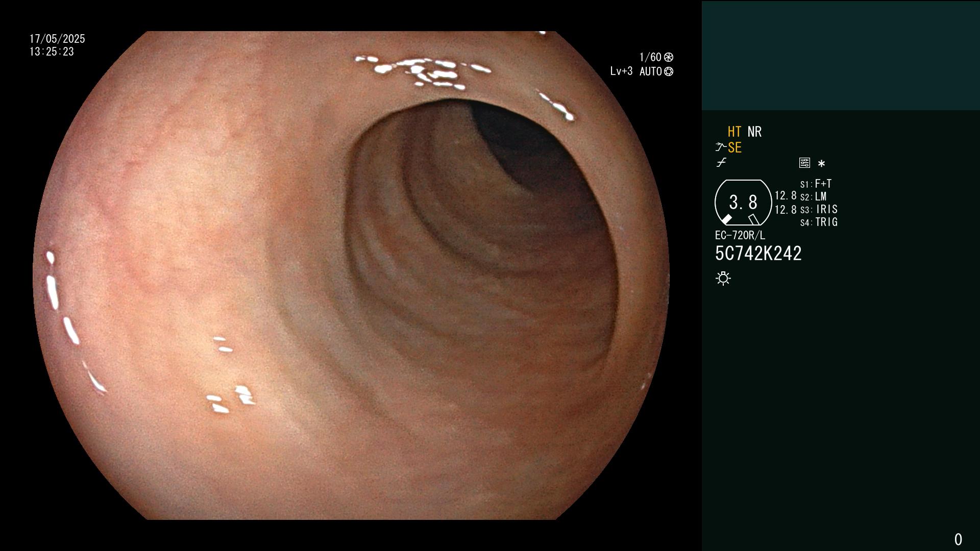Click the image counter 0
The image size is (980, 551).
(958, 539)
